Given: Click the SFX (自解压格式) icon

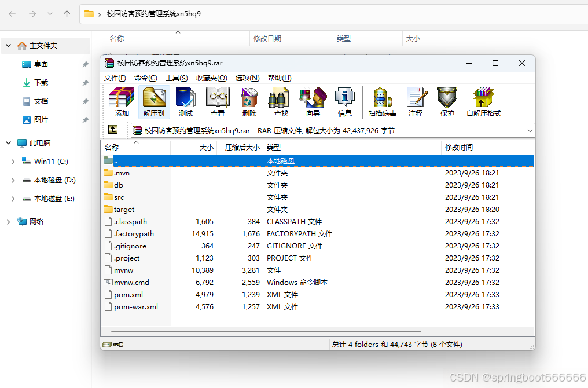Looking at the screenshot, I should (484, 102).
